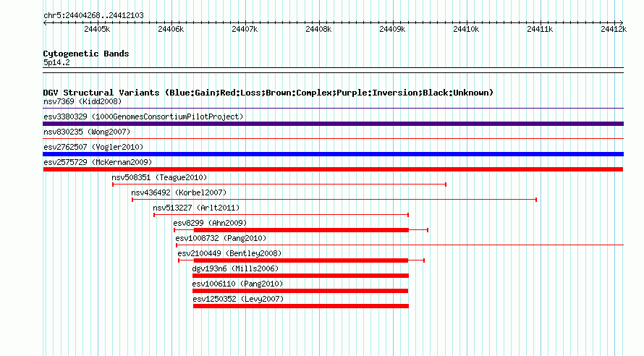The image size is (644, 356).
Task: Click the 24409k ruler position
Action: [392, 29]
